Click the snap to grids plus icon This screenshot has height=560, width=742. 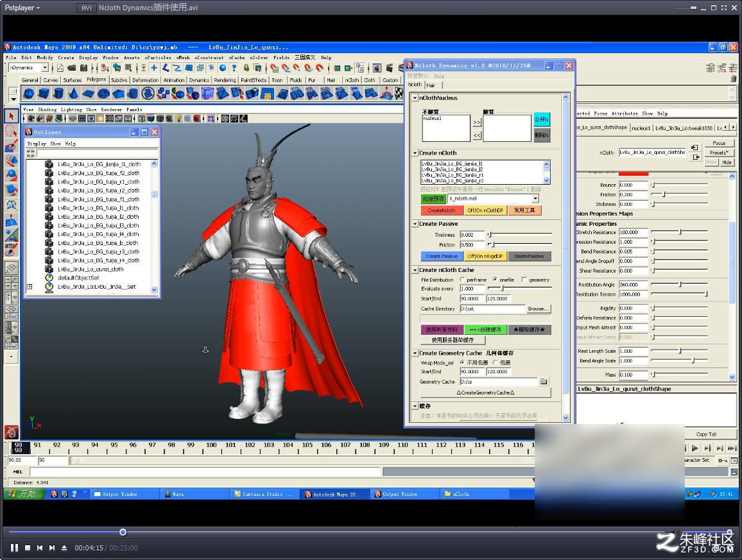[154, 68]
